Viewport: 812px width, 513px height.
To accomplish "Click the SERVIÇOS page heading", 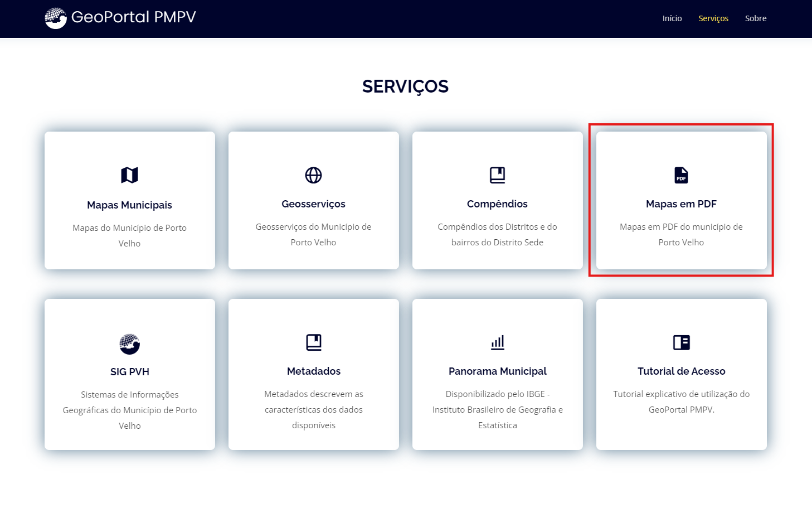I will [405, 86].
